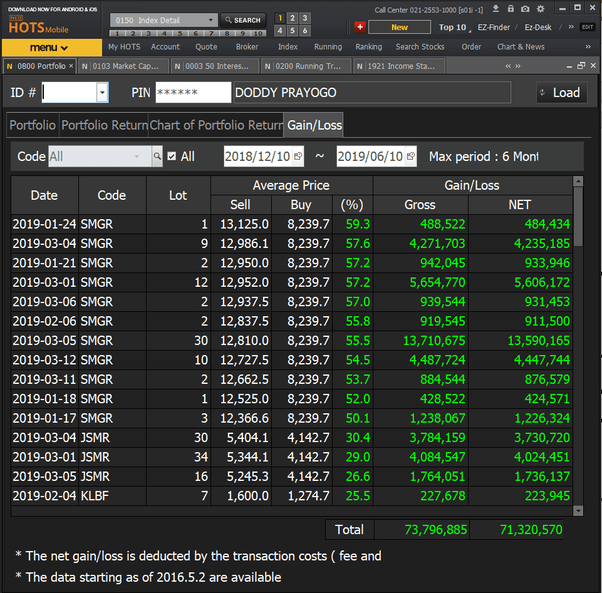Click the NET column header
The height and width of the screenshot is (593, 602).
[x=520, y=205]
